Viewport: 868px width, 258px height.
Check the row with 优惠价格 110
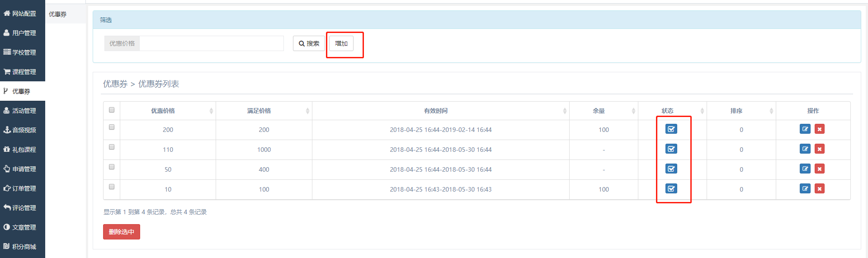[112, 147]
